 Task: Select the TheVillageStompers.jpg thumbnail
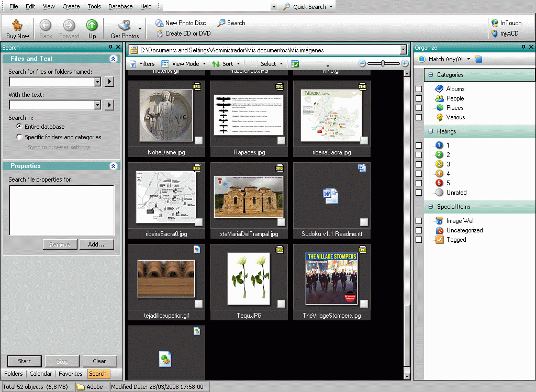click(x=332, y=278)
